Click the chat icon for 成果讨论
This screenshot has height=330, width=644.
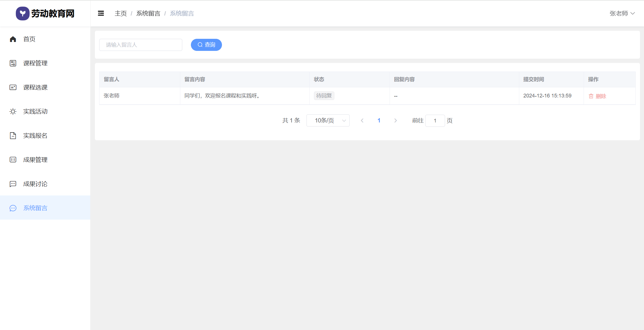pyautogui.click(x=13, y=184)
